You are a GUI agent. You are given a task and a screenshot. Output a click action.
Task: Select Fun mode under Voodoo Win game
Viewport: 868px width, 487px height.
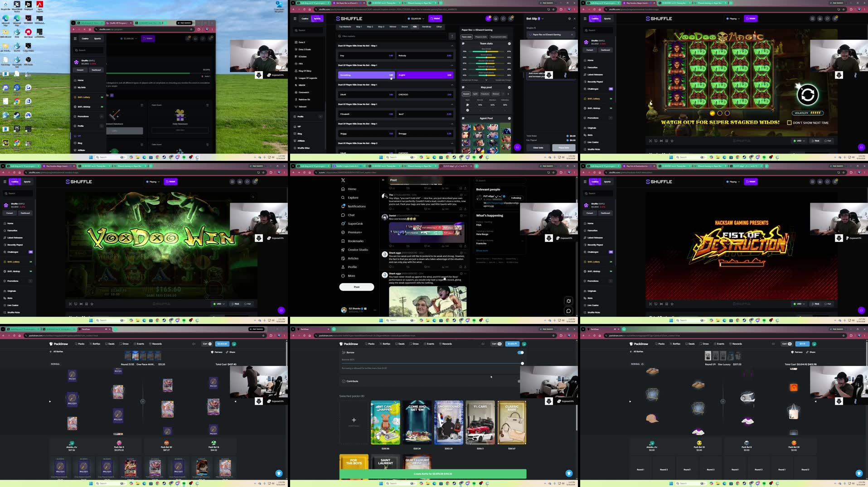248,304
